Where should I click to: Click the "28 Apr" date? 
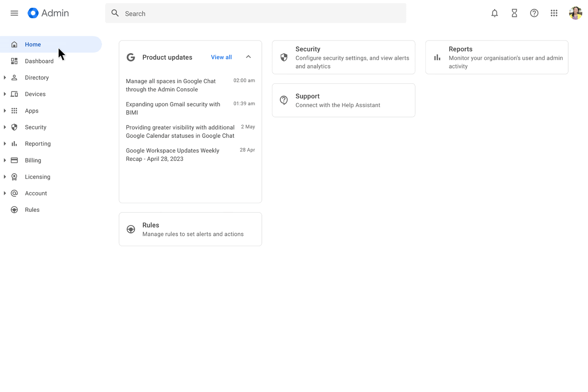point(247,150)
